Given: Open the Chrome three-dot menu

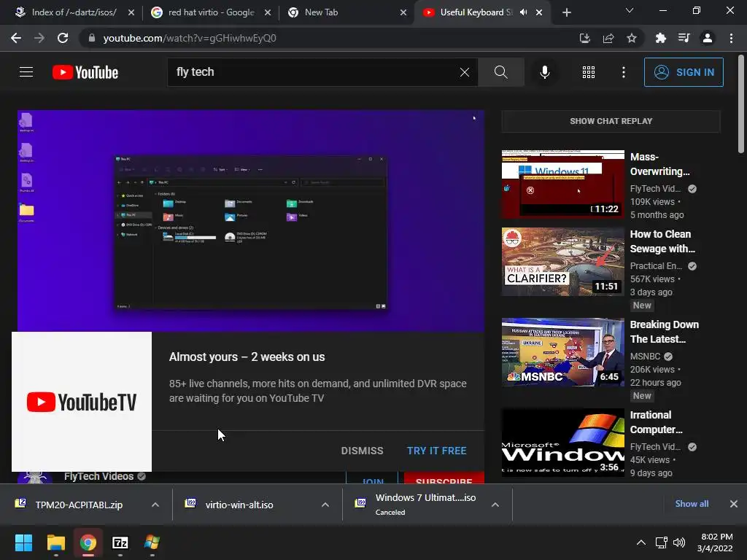Looking at the screenshot, I should pos(731,38).
